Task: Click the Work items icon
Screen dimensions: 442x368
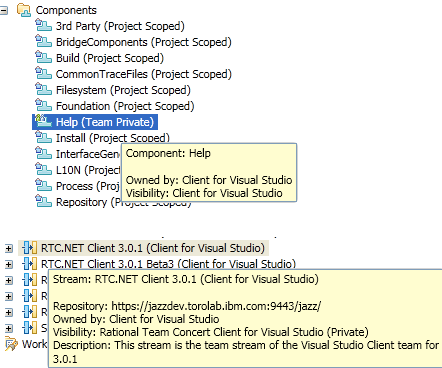Action: [x=11, y=344]
